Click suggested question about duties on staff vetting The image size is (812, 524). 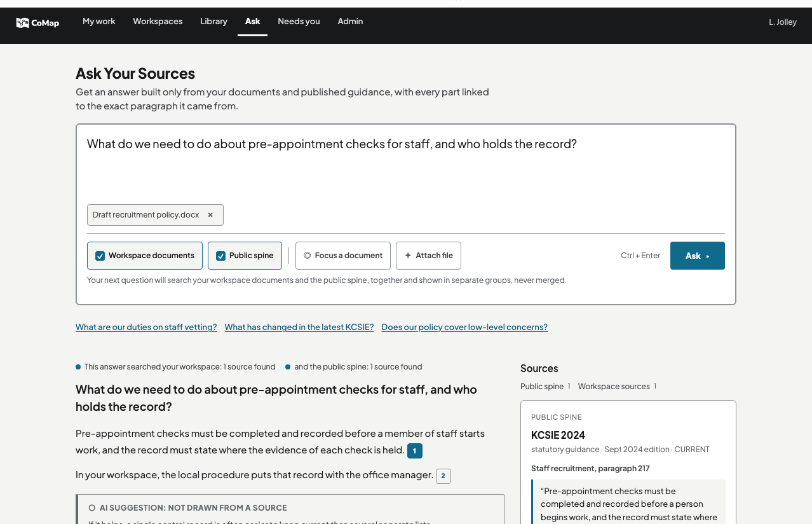146,327
